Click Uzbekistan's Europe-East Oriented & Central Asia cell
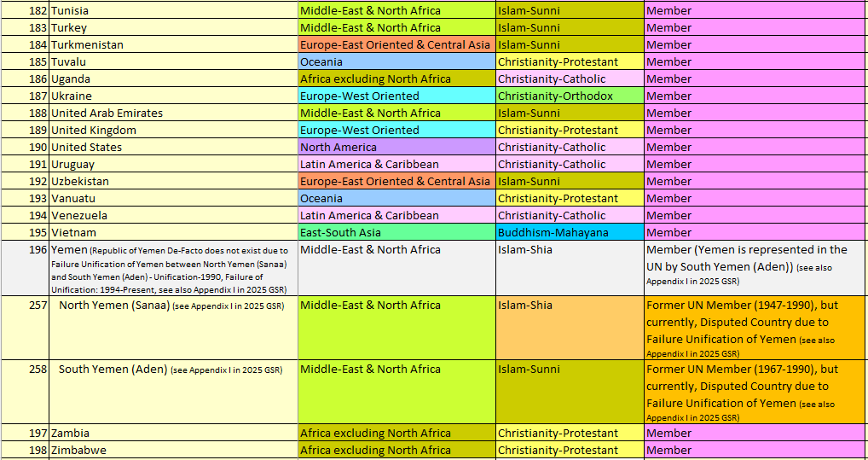 [x=397, y=181]
